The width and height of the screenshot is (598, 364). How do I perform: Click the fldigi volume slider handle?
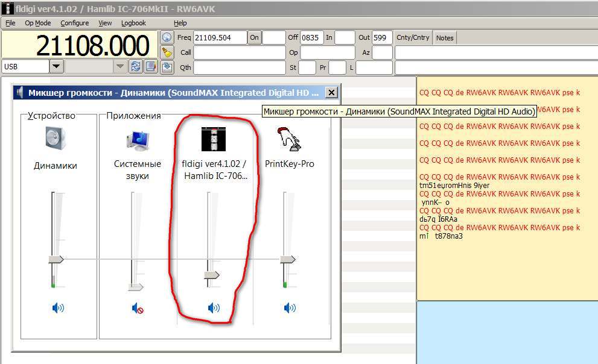tap(212, 275)
